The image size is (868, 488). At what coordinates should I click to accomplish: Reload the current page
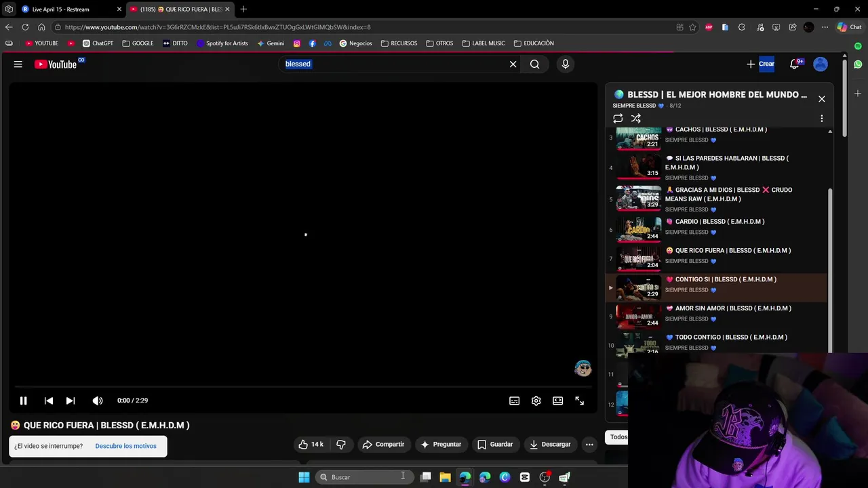point(25,27)
